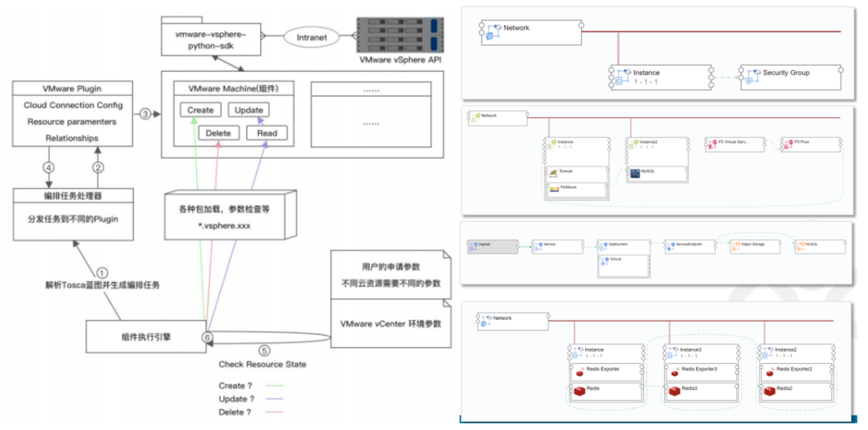Click the Instance icon linked to Security Group

coord(622,76)
